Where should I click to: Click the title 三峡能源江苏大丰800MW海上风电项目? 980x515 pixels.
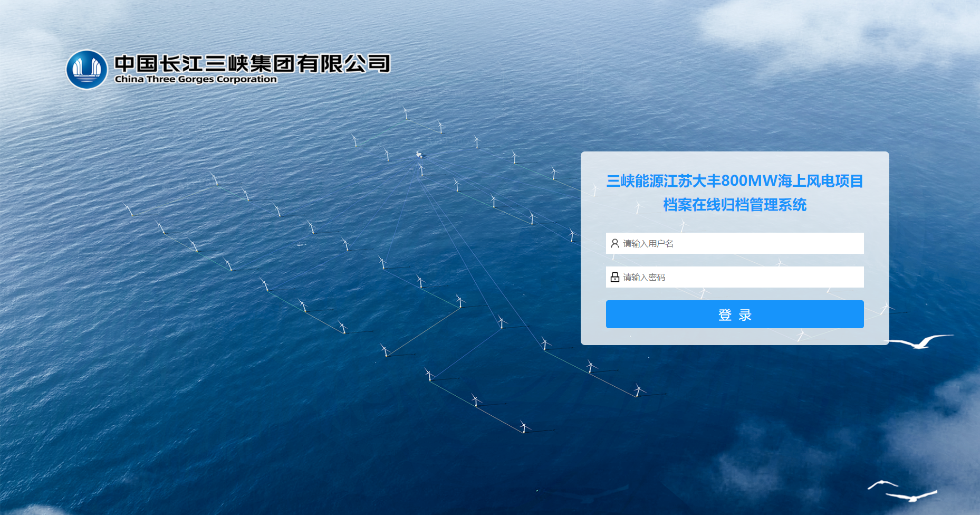pos(735,181)
